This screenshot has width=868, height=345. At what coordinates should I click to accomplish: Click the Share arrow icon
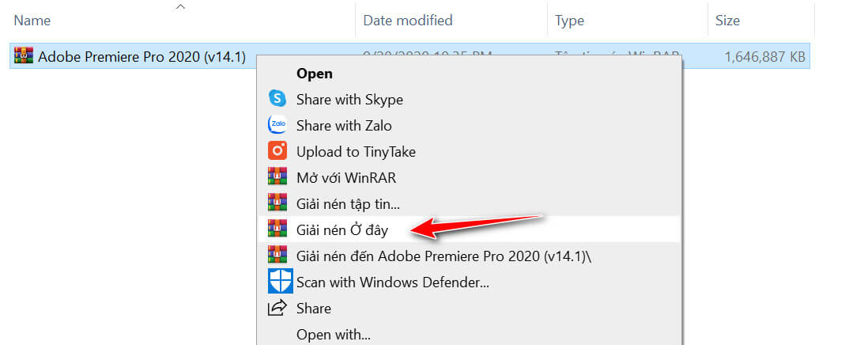pos(277,308)
